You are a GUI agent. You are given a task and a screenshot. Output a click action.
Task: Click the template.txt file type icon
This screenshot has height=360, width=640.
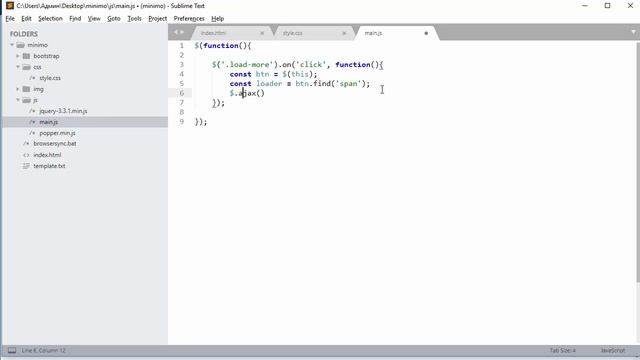click(x=26, y=166)
